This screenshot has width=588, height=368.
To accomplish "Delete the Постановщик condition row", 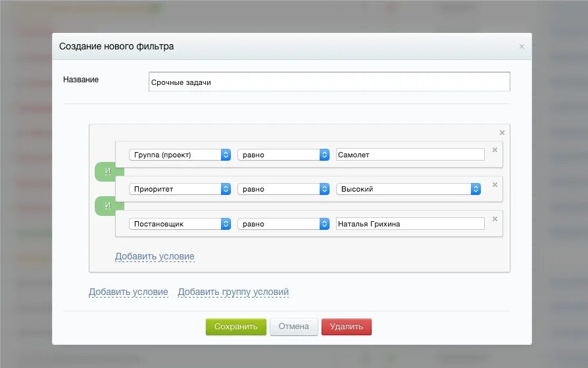I will point(495,219).
